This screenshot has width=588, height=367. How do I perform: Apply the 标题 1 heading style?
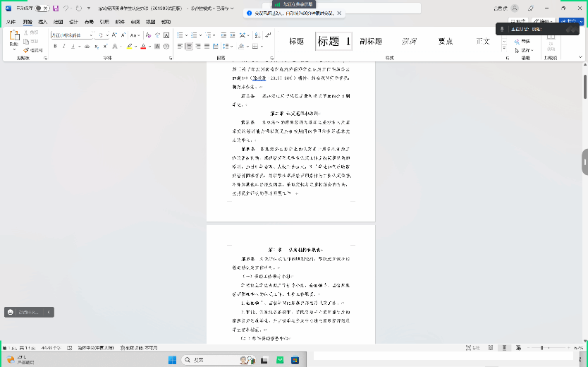(x=333, y=42)
